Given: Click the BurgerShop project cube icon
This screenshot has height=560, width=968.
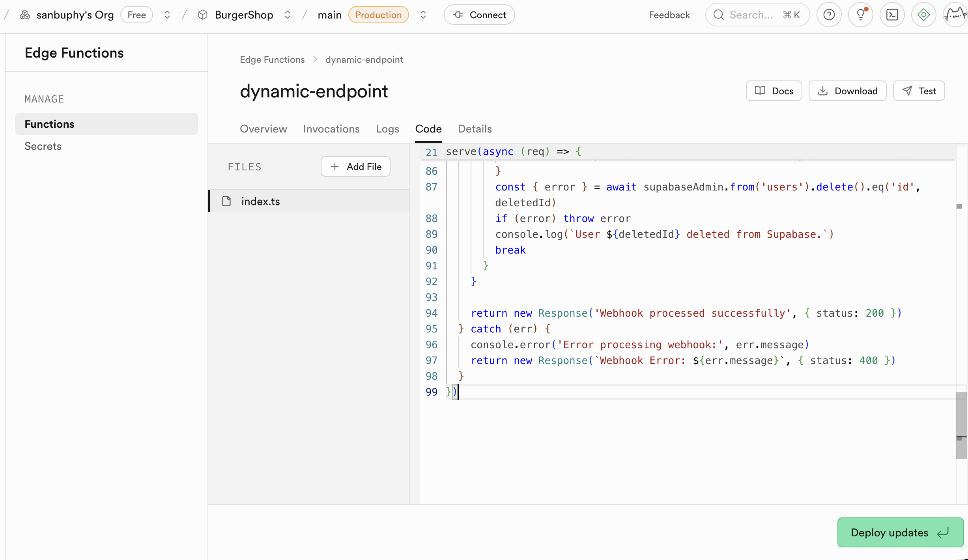Looking at the screenshot, I should [203, 15].
